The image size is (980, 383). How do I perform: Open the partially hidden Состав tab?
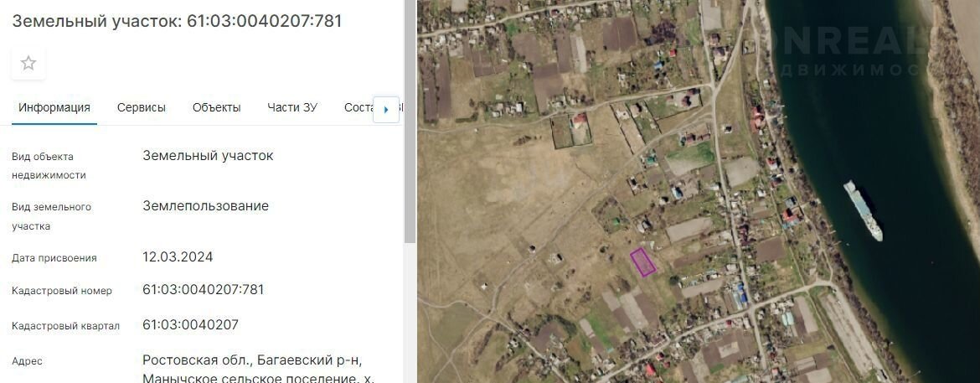[x=358, y=107]
